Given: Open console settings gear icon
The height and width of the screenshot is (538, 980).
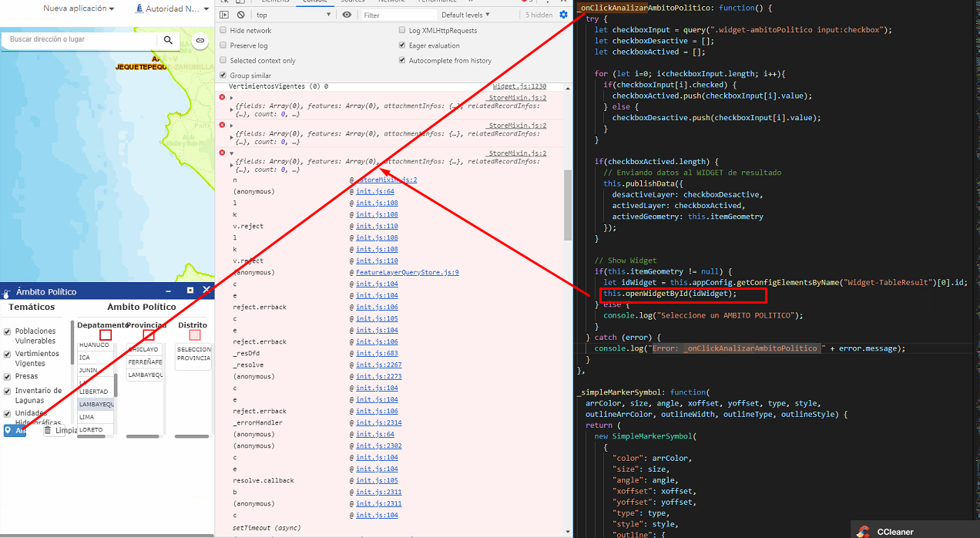Looking at the screenshot, I should coord(563,15).
